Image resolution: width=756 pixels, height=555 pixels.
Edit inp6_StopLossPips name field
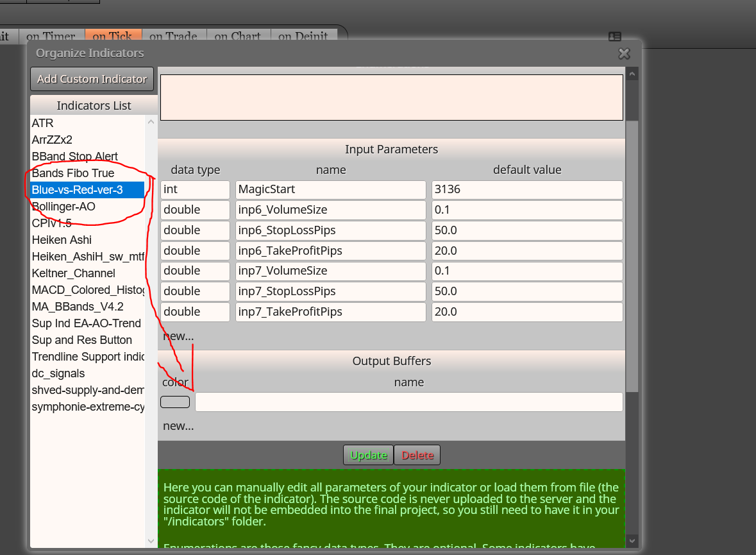point(331,231)
